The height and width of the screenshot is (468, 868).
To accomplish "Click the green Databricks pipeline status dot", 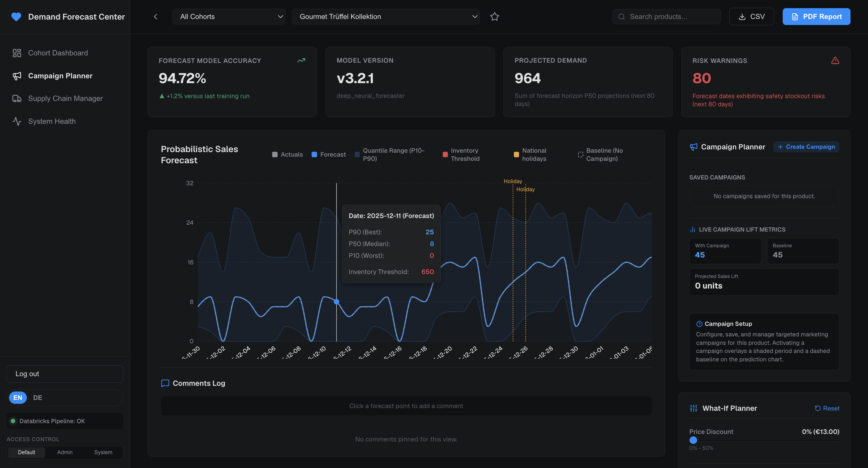I will click(x=13, y=421).
